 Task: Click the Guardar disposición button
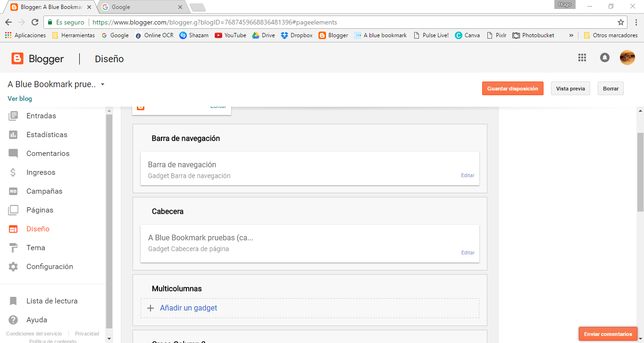tap(513, 89)
